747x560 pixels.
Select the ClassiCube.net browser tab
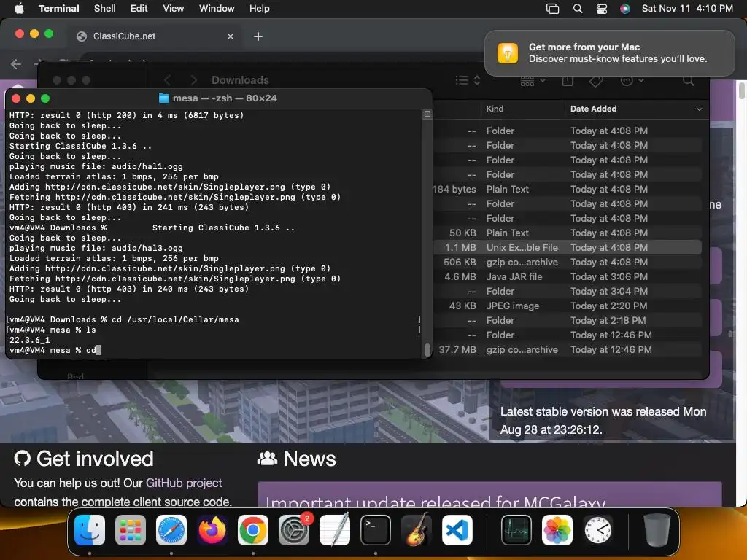point(155,36)
